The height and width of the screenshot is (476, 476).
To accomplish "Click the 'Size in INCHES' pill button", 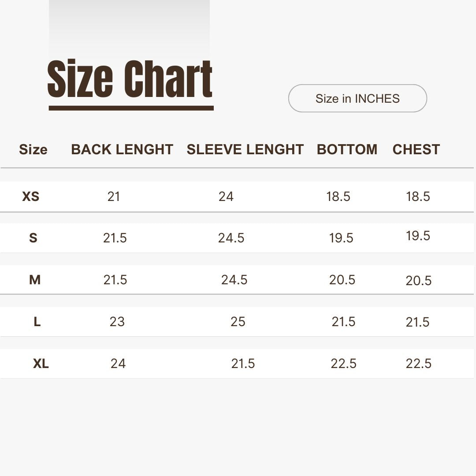I will click(x=357, y=98).
